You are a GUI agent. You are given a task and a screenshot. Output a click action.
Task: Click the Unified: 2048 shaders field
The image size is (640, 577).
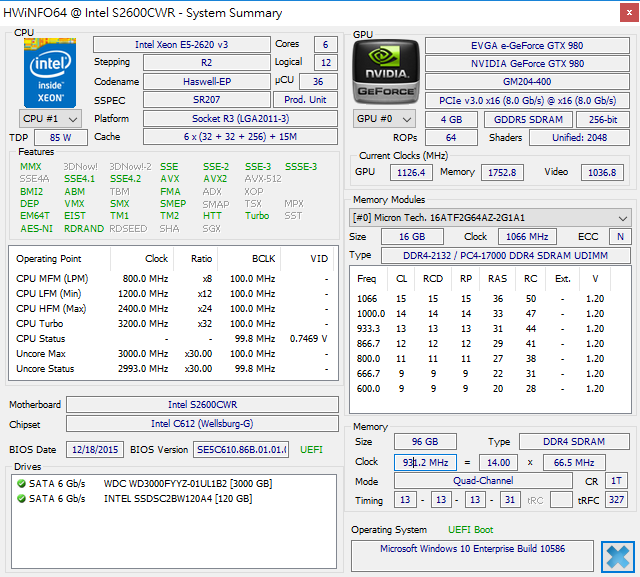tap(579, 138)
